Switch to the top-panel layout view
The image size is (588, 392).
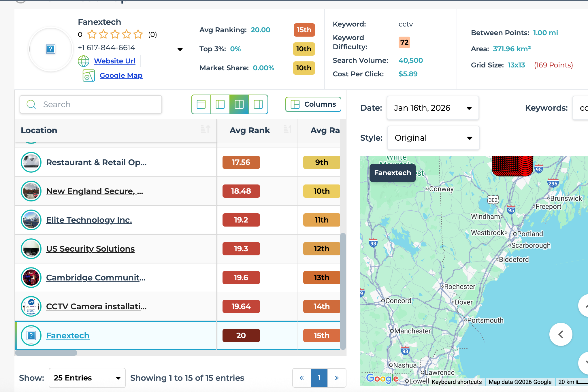point(201,104)
